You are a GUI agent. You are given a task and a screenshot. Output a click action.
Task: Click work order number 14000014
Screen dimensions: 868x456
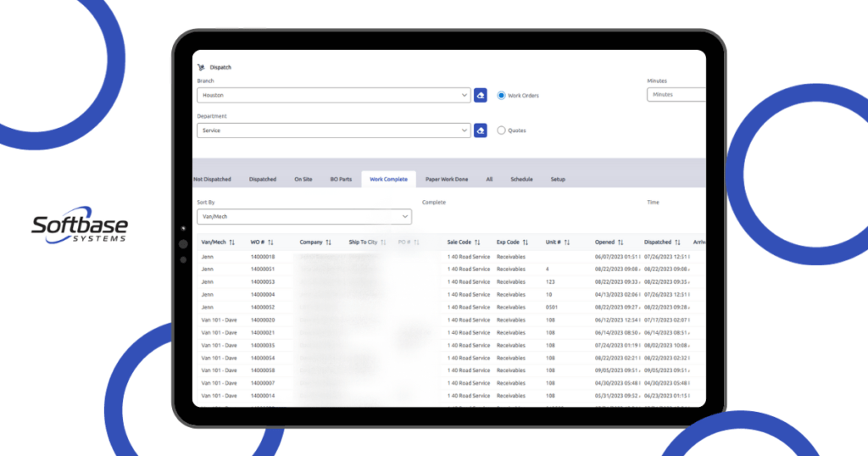263,396
